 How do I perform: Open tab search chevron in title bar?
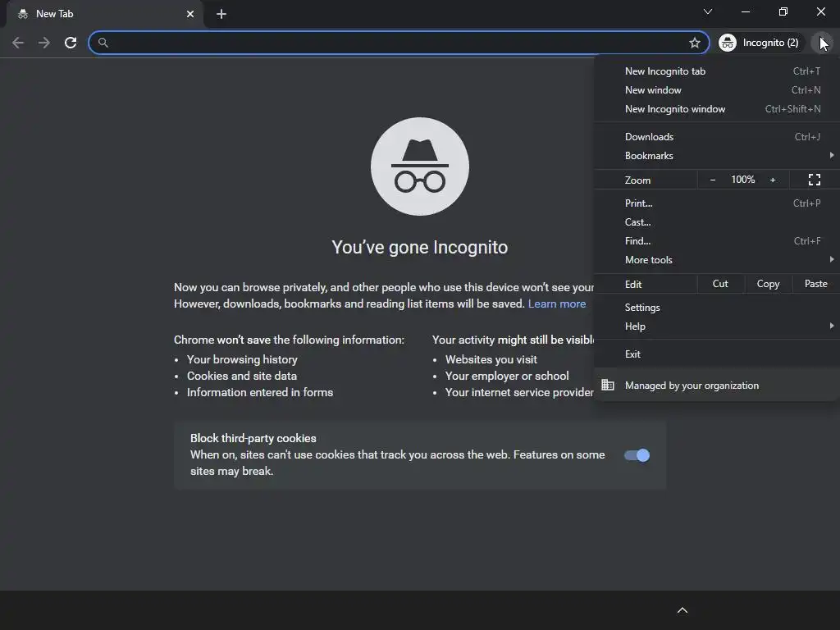(x=708, y=11)
